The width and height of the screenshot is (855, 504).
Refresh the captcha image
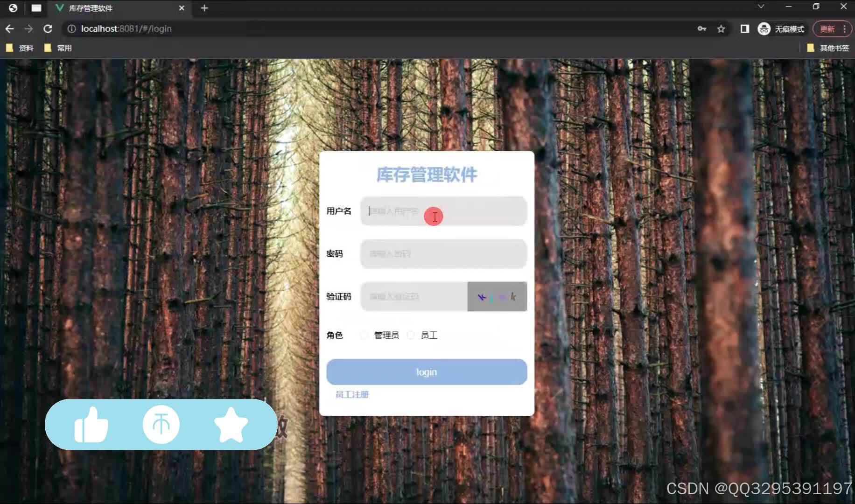tap(498, 297)
